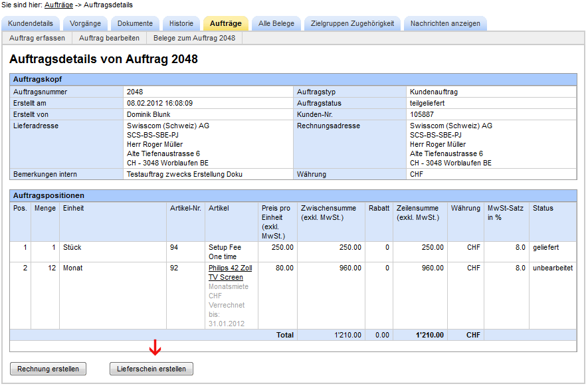Click article number 94
This screenshot has height=386, width=588.
pyautogui.click(x=174, y=248)
